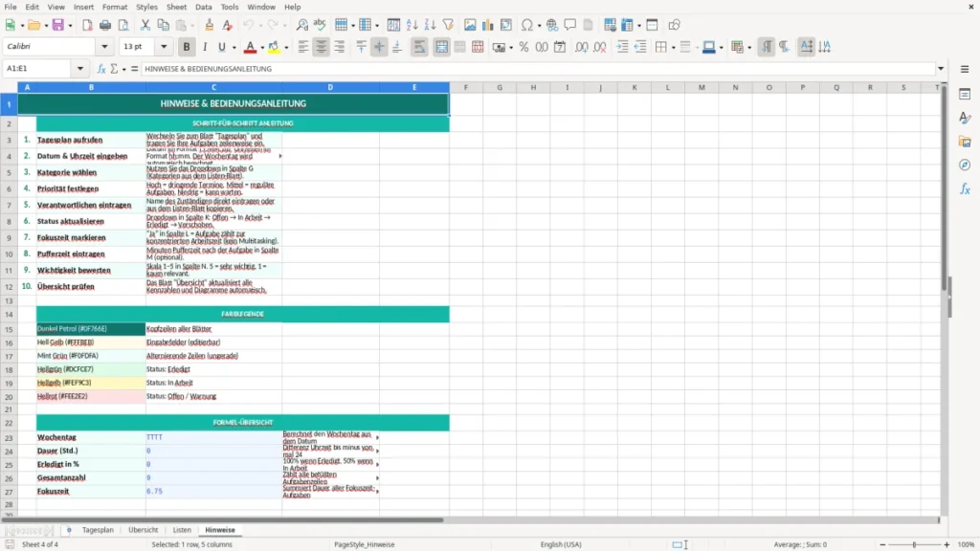Open sidebar Properties icon
Image resolution: width=980 pixels, height=551 pixels.
click(x=965, y=95)
